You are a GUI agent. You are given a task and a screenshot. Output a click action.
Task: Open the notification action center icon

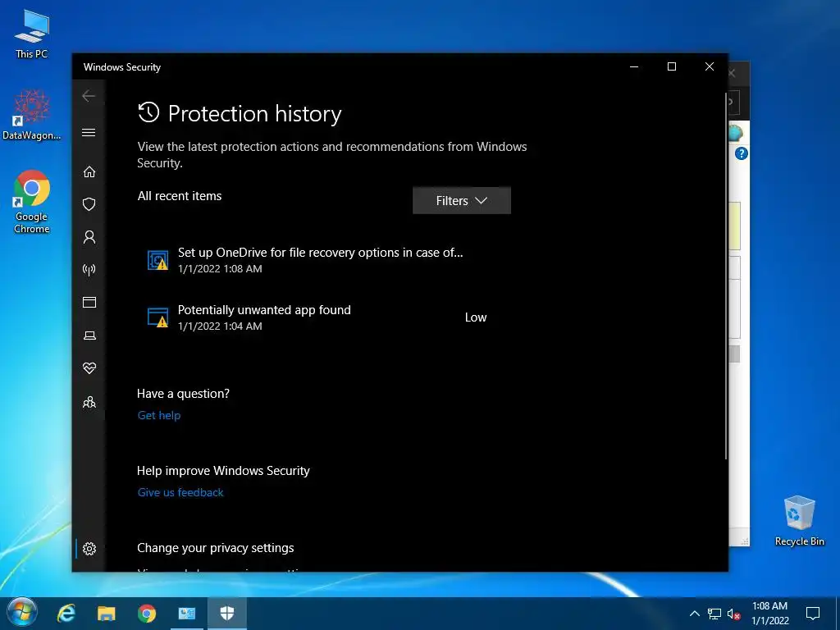click(813, 614)
